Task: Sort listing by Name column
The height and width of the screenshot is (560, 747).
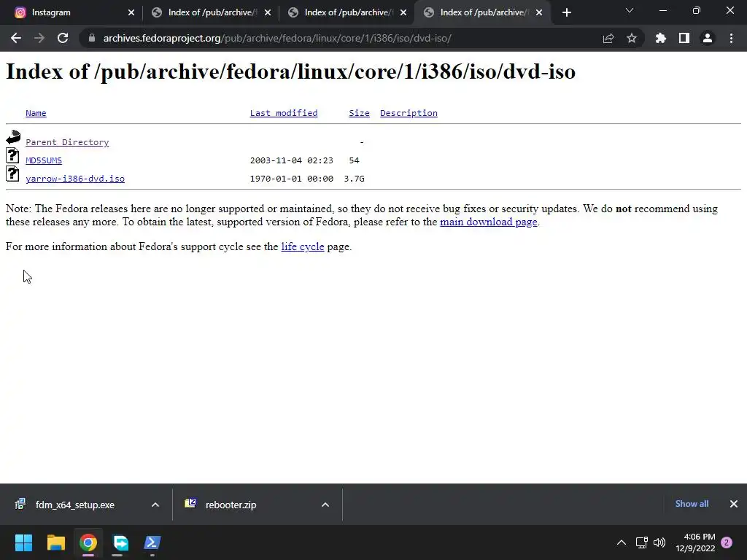Action: (x=36, y=113)
